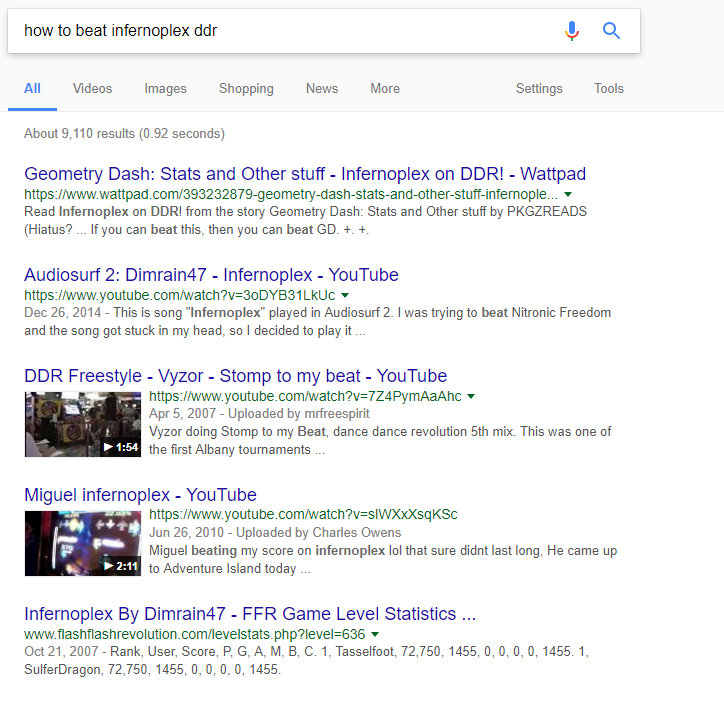
Task: Open the Shopping tab
Action: pyautogui.click(x=246, y=88)
